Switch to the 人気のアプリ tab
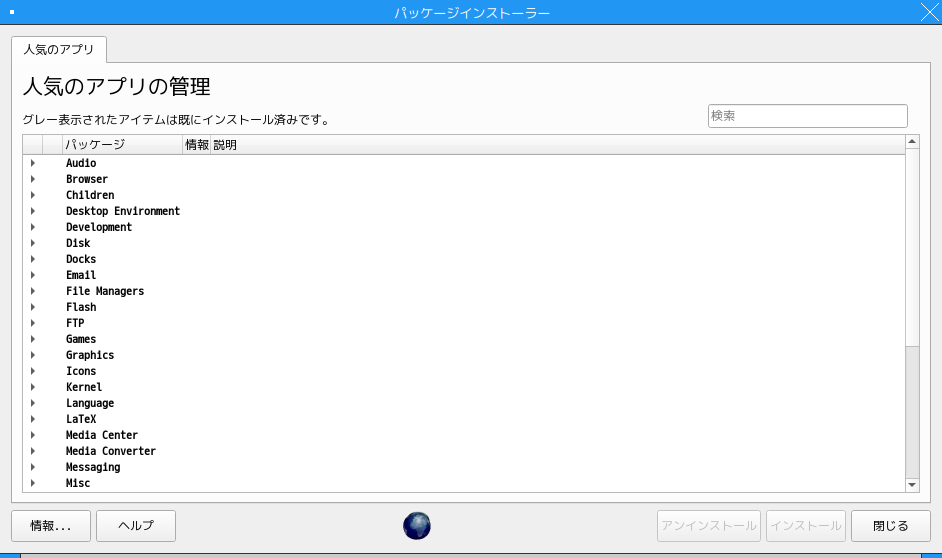942x558 pixels. click(x=59, y=49)
